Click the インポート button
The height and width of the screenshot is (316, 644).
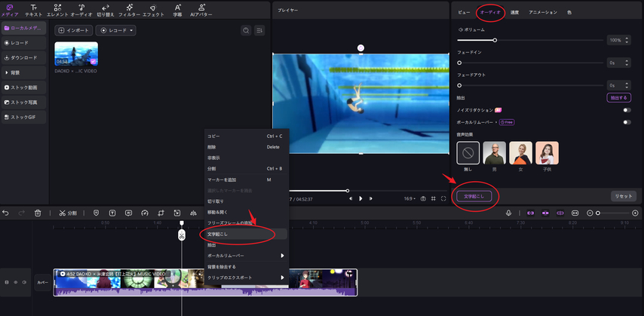[75, 30]
